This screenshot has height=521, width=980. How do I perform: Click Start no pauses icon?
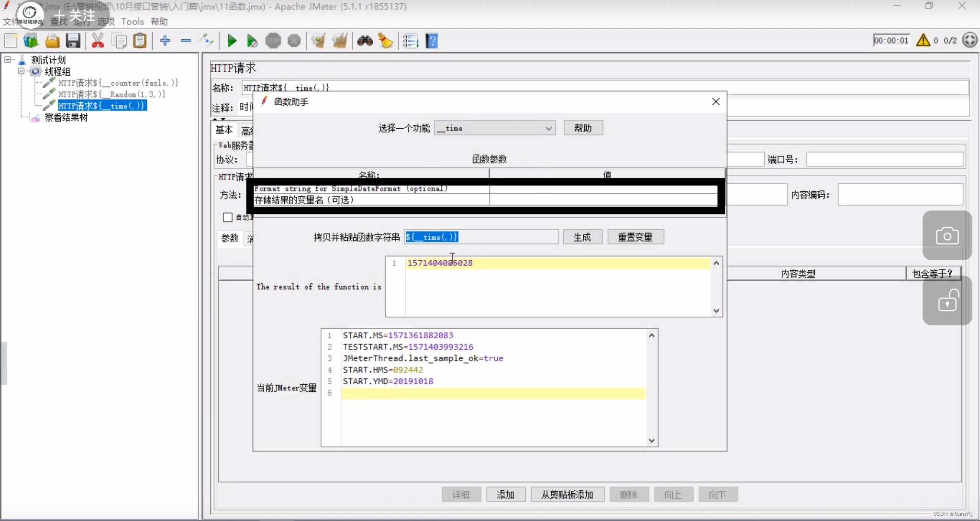(252, 41)
